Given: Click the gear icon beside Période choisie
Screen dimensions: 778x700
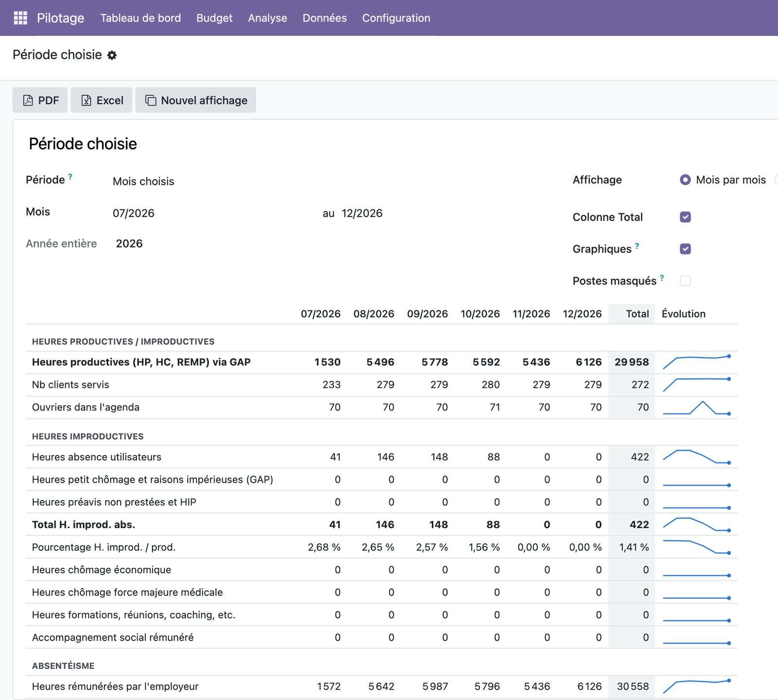Looking at the screenshot, I should pyautogui.click(x=112, y=55).
